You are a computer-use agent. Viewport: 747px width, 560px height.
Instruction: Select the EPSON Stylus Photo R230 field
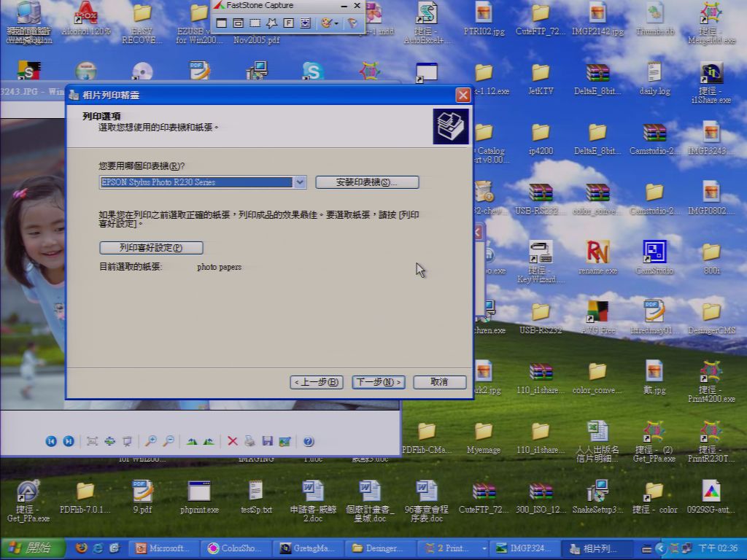coord(196,182)
